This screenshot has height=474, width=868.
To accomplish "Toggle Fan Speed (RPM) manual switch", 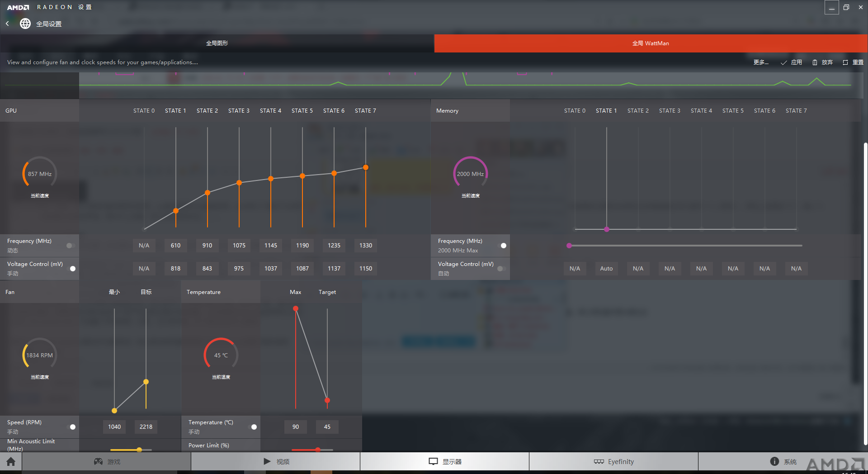I will click(72, 427).
